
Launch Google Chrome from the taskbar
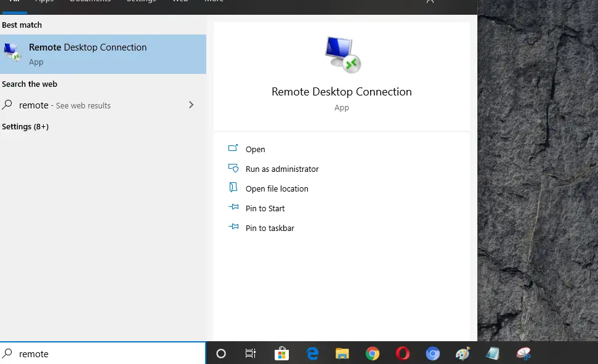(372, 354)
